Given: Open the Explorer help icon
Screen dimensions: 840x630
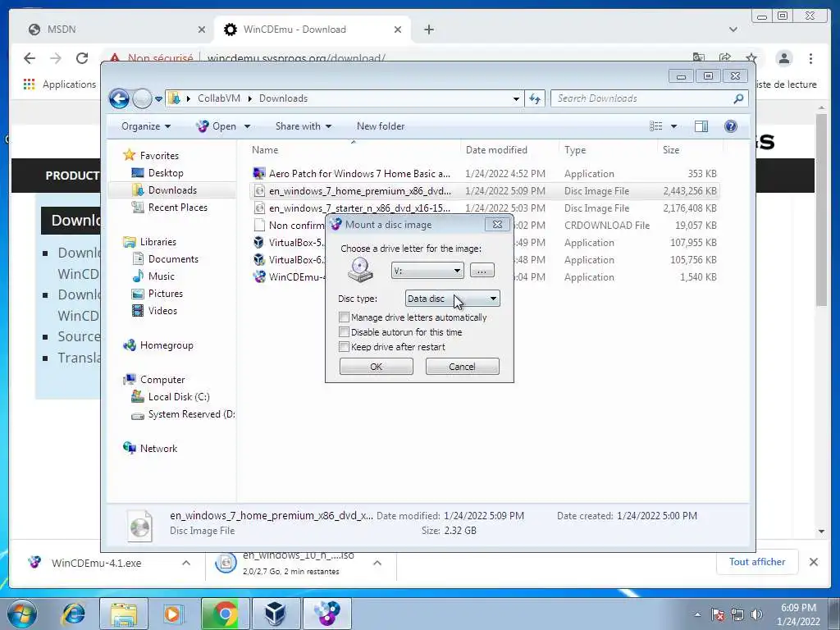Looking at the screenshot, I should pyautogui.click(x=731, y=126).
